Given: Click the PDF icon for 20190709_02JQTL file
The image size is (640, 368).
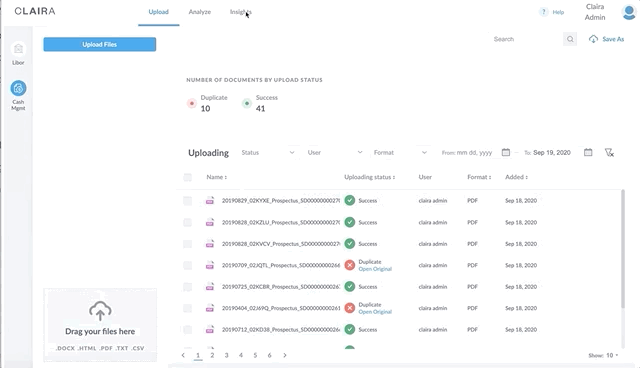Looking at the screenshot, I should [x=210, y=265].
